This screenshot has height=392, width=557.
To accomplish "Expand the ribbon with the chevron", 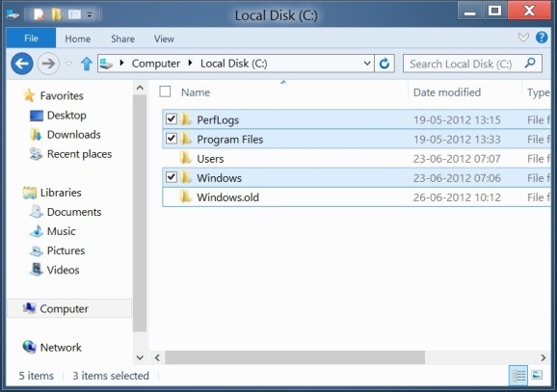I will 523,37.
